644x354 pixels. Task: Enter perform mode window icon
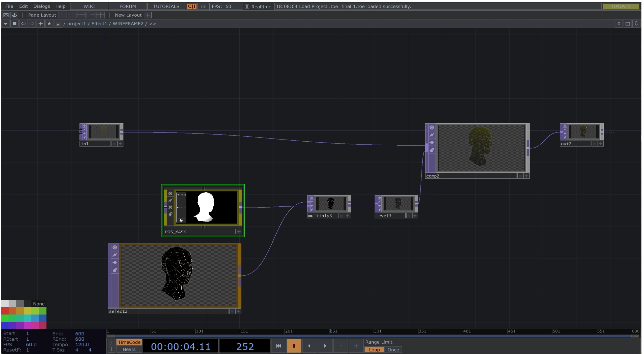[6, 15]
